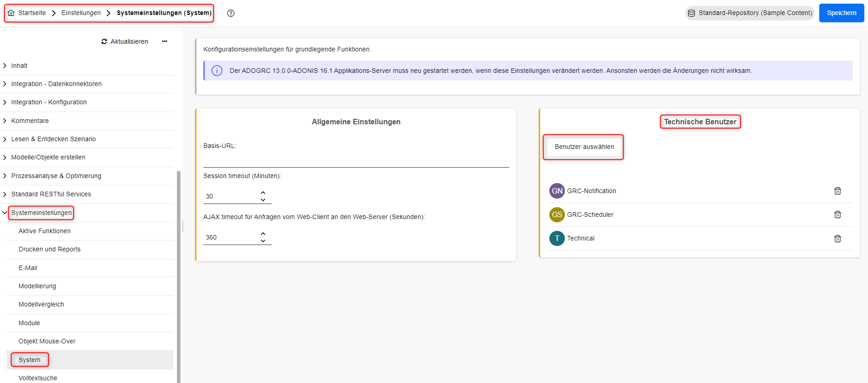This screenshot has height=383, width=868.
Task: Collapse the Systemeinstellungen tree node
Action: [5, 213]
